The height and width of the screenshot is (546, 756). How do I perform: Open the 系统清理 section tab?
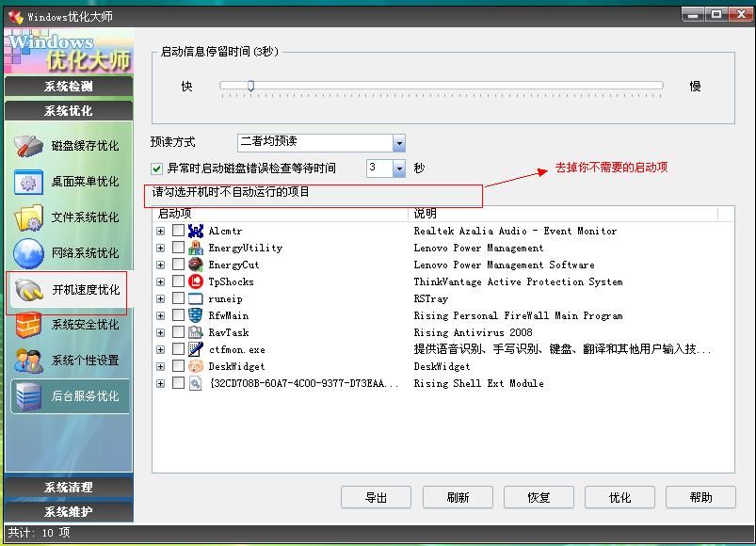[69, 488]
